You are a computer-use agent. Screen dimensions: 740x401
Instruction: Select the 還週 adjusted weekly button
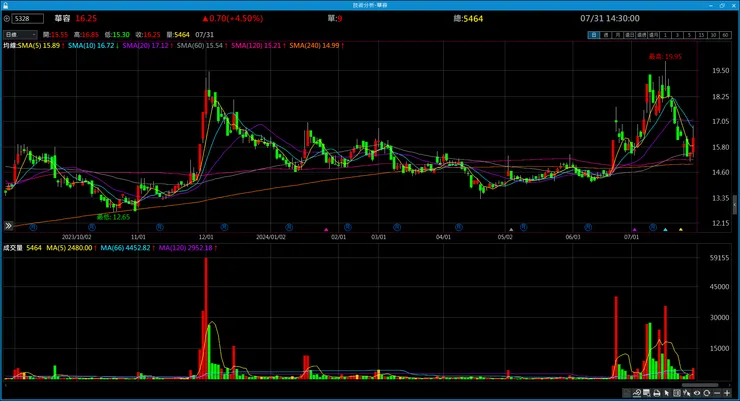point(641,35)
